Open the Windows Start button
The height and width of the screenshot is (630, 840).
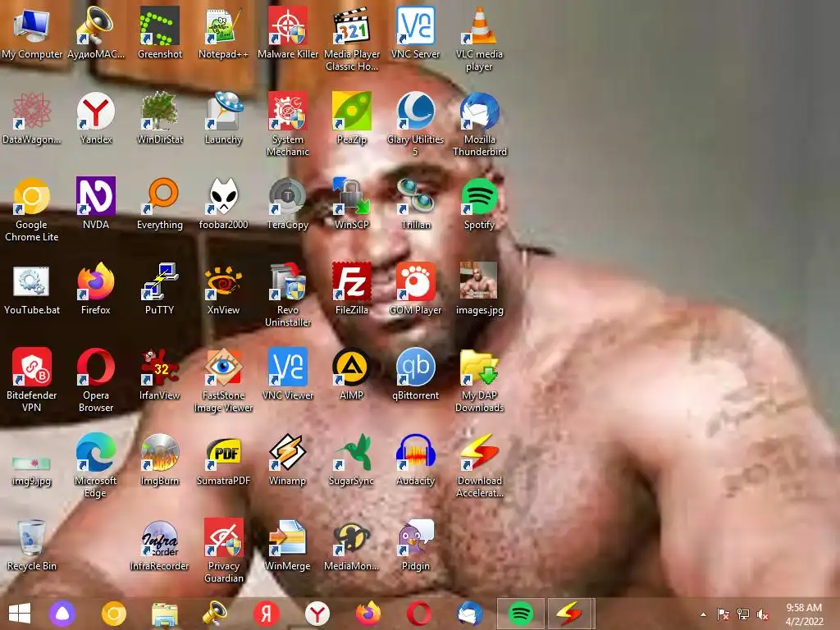click(20, 614)
